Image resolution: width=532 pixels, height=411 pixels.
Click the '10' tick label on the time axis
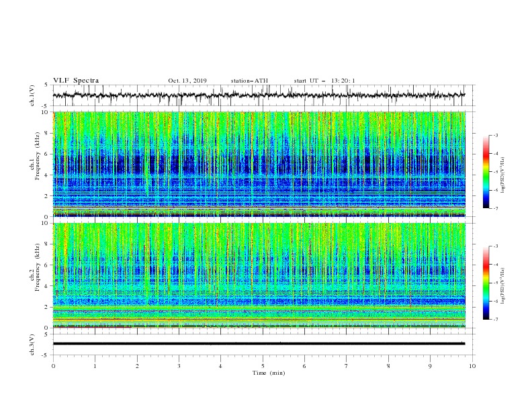pos(472,366)
